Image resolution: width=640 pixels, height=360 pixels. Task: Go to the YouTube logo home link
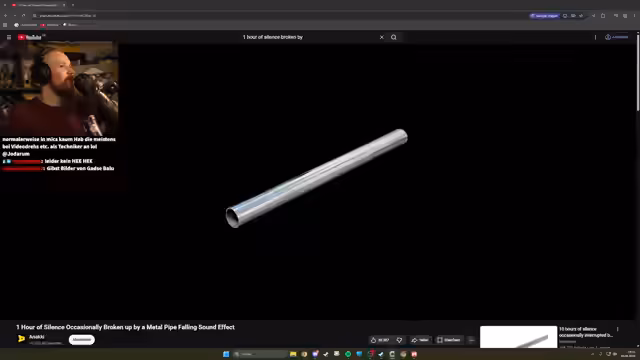pyautogui.click(x=29, y=37)
